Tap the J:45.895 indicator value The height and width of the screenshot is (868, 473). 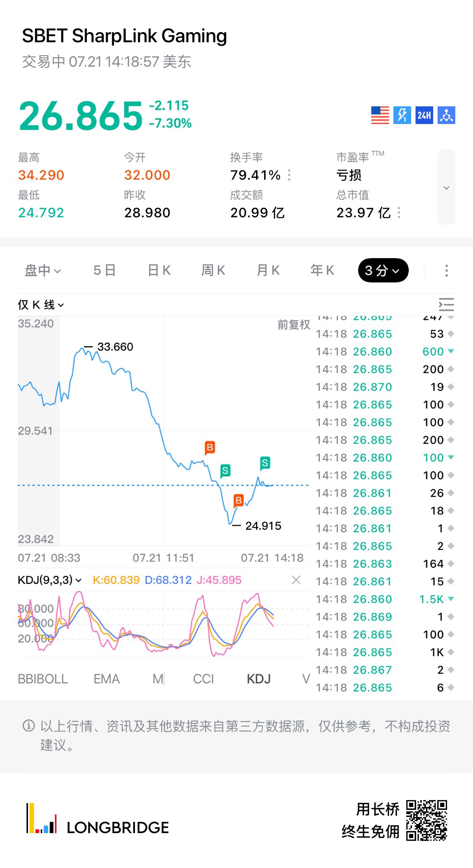219,580
